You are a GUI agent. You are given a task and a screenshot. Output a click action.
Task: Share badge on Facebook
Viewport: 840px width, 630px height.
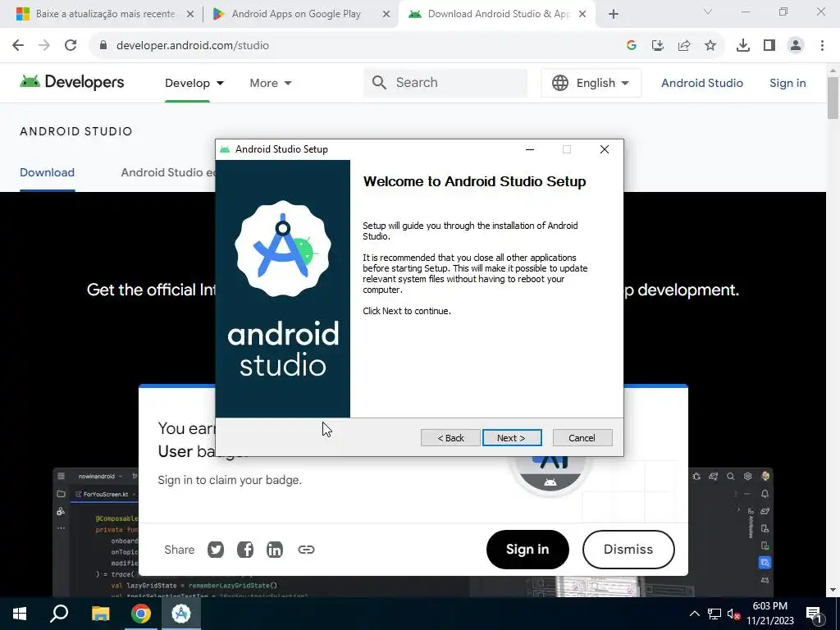tap(244, 550)
